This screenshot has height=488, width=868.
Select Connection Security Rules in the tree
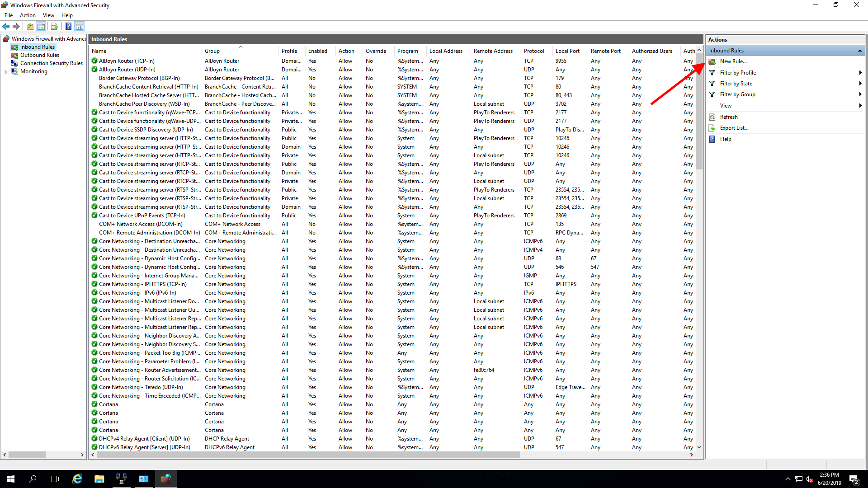point(52,63)
